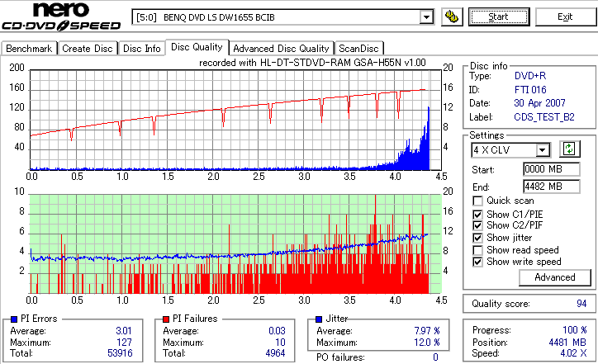Click the Exit button

565,17
